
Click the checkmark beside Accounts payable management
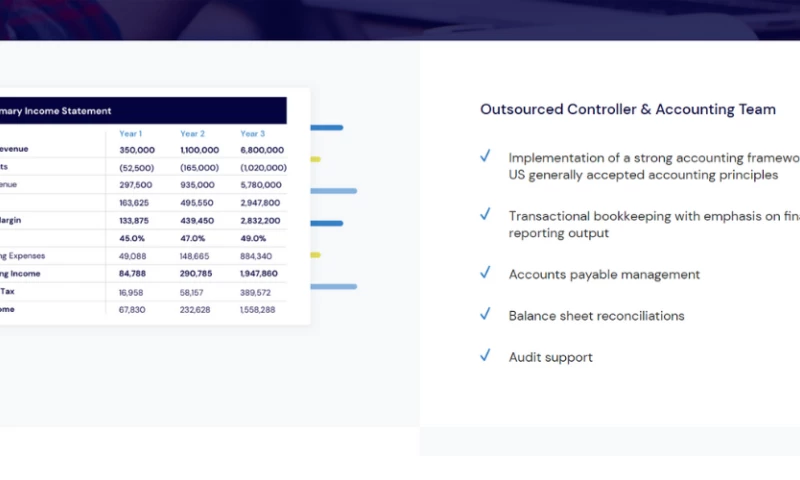tap(485, 272)
